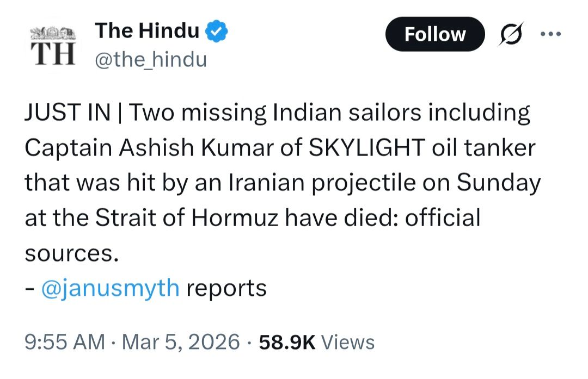The image size is (588, 379).
Task: Click the Views label
Action: (x=348, y=342)
